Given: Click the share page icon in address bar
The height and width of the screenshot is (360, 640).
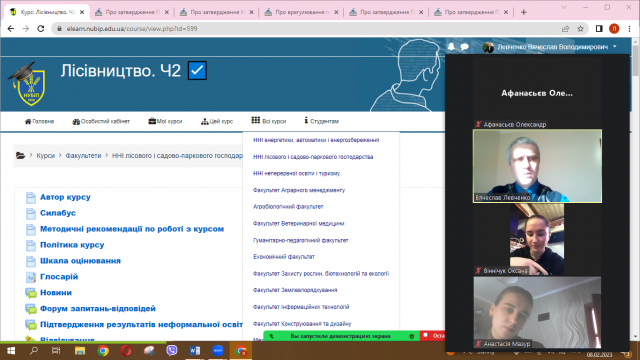Looking at the screenshot, I should (x=565, y=29).
